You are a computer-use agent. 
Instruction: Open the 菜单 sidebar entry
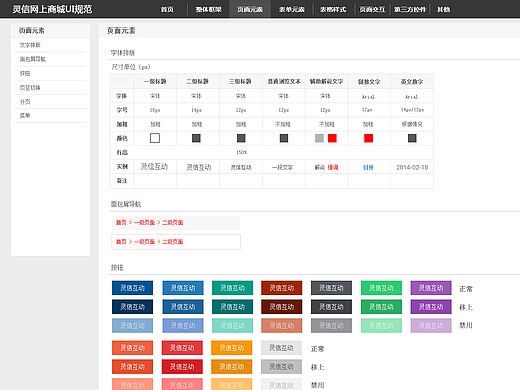[x=25, y=116]
